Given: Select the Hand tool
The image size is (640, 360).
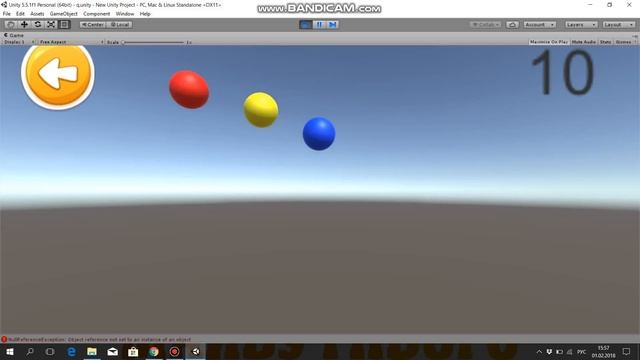Looking at the screenshot, I should coord(11,24).
